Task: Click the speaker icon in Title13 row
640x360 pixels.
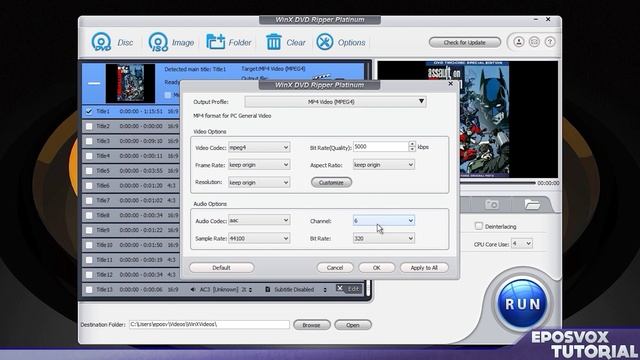Action: tap(193, 289)
